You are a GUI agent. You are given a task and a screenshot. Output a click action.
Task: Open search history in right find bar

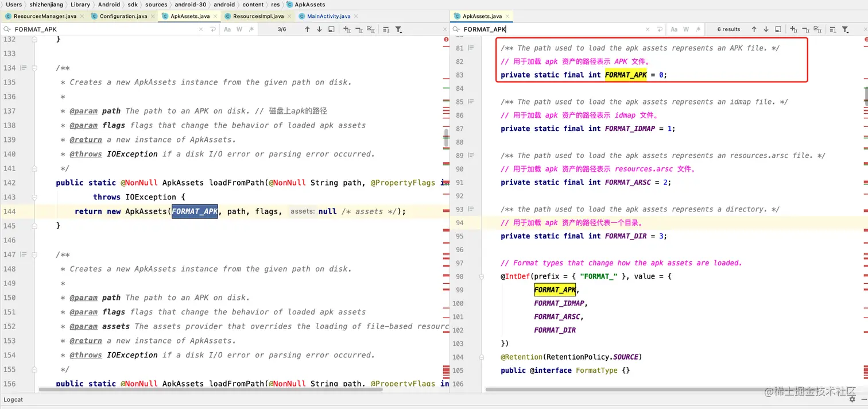(456, 29)
